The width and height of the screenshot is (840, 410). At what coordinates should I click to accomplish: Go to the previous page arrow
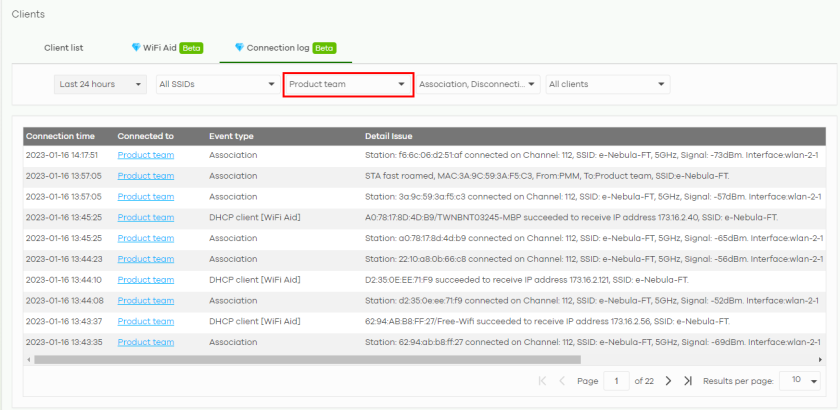tap(561, 381)
